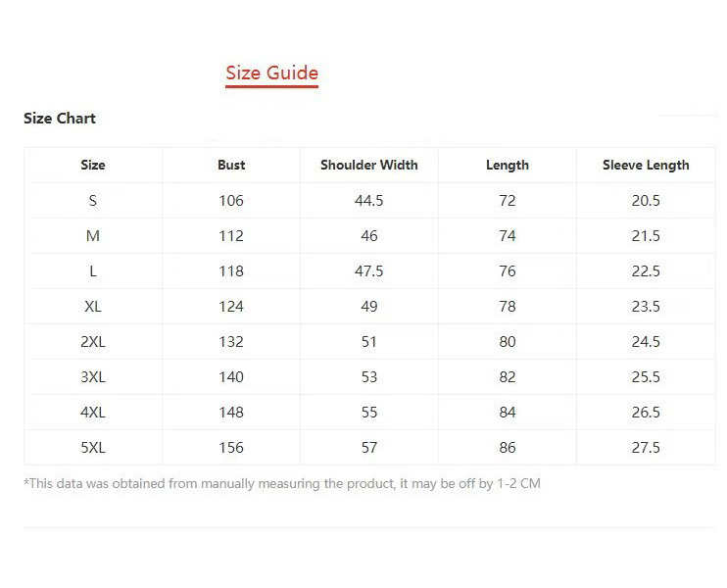Click the sleeve length 27.5 cell
Image resolution: width=727 pixels, height=588 pixels.
tap(646, 448)
